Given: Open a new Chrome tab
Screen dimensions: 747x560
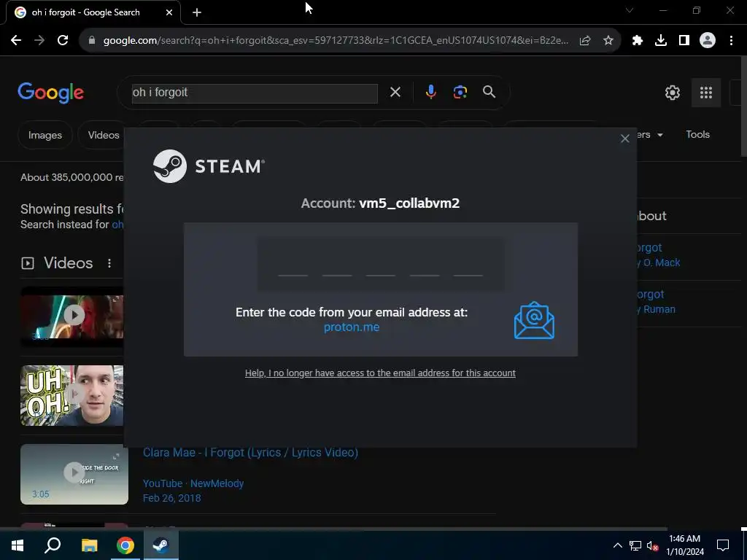Looking at the screenshot, I should pyautogui.click(x=197, y=12).
